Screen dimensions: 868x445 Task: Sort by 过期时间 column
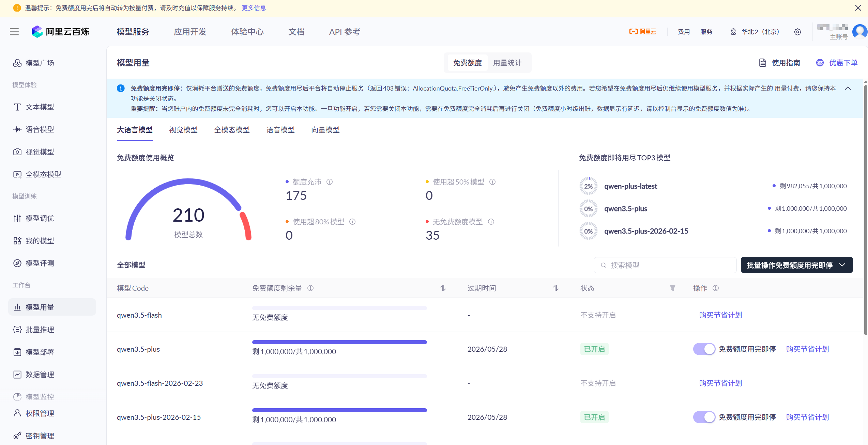[556, 288]
